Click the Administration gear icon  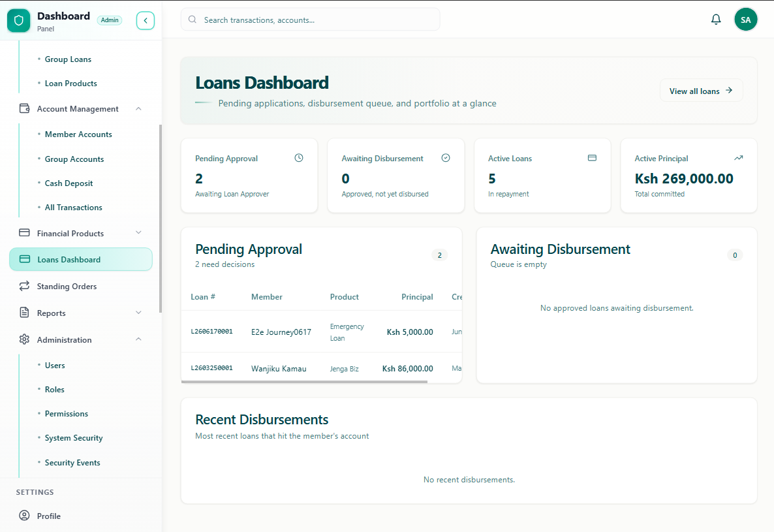(24, 339)
